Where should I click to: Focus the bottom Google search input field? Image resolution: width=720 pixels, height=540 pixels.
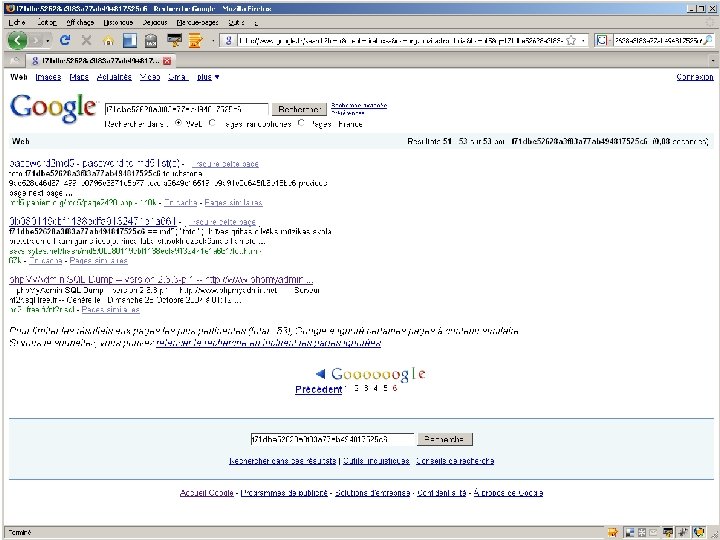pyautogui.click(x=332, y=439)
